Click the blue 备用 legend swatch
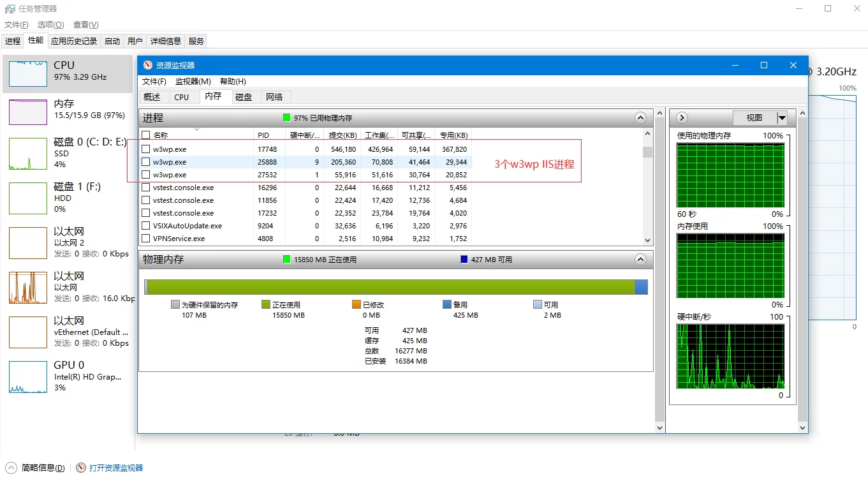The image size is (868, 481). [x=447, y=304]
